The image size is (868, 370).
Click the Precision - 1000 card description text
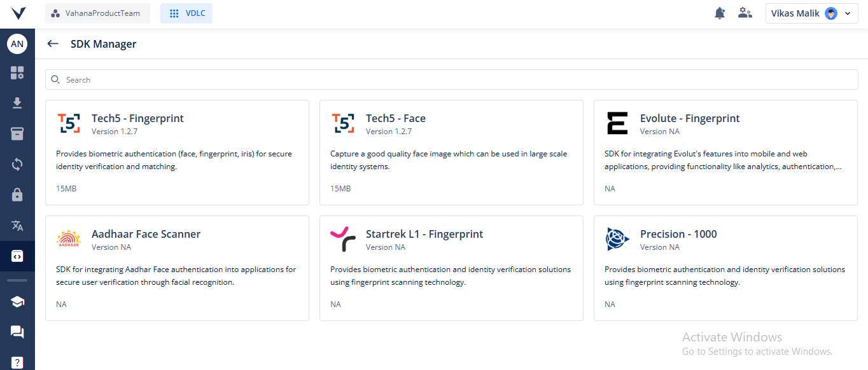click(x=725, y=276)
